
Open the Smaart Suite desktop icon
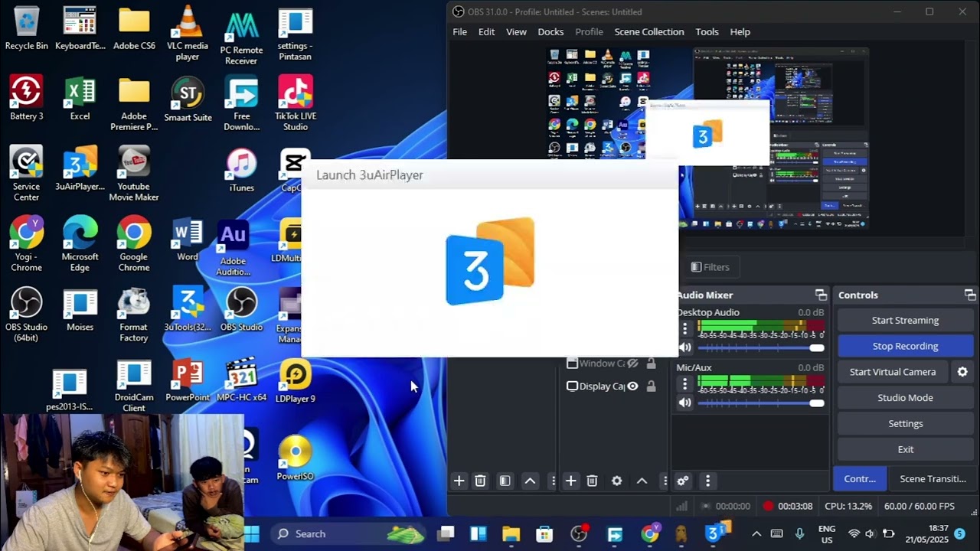188,99
